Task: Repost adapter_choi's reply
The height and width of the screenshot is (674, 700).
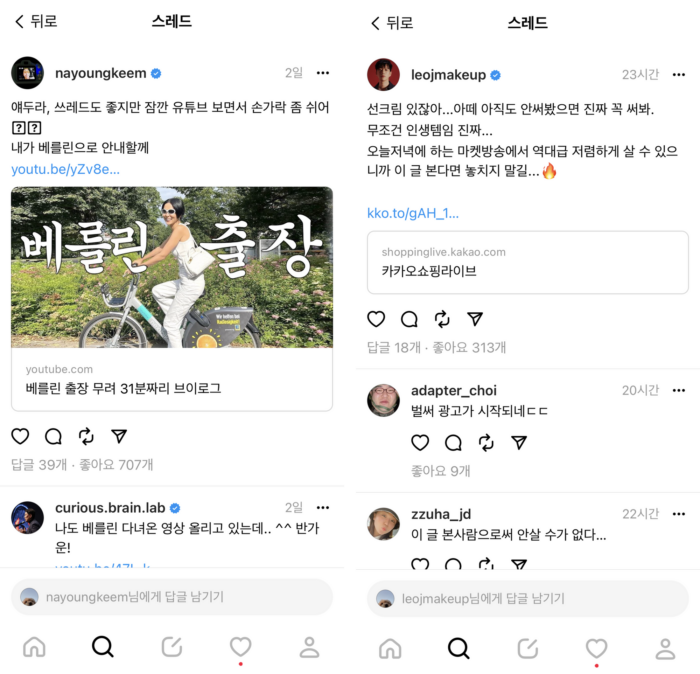Action: point(486,442)
